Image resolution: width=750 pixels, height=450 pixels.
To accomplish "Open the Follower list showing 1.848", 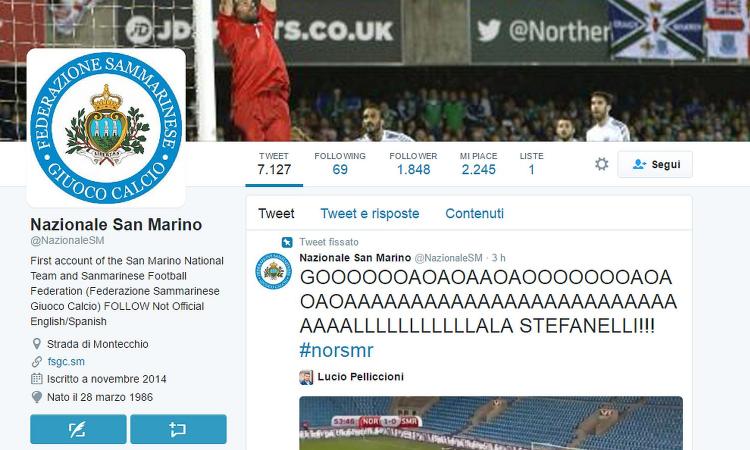I will click(x=413, y=164).
